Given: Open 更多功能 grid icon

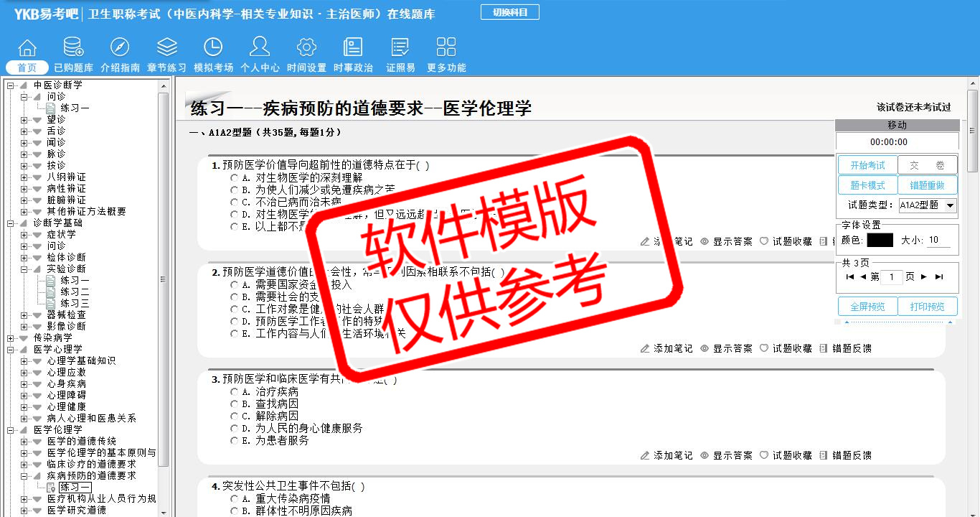Looking at the screenshot, I should [x=446, y=47].
